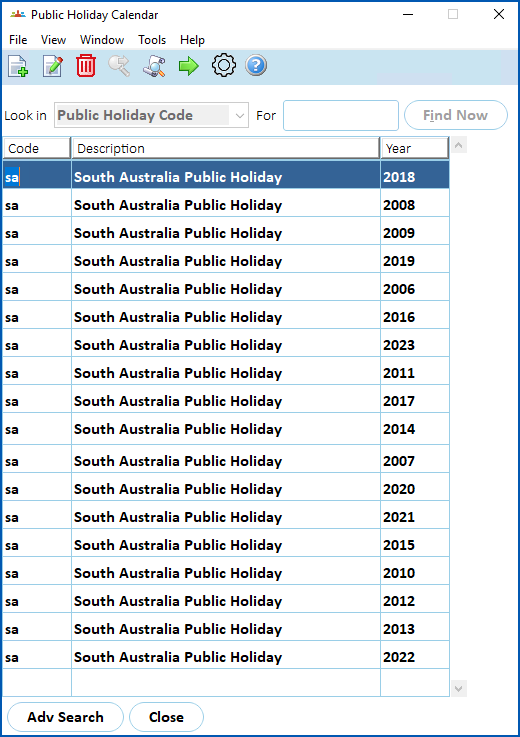Image resolution: width=520 pixels, height=737 pixels.
Task: Click the Adv Search button
Action: 65,717
